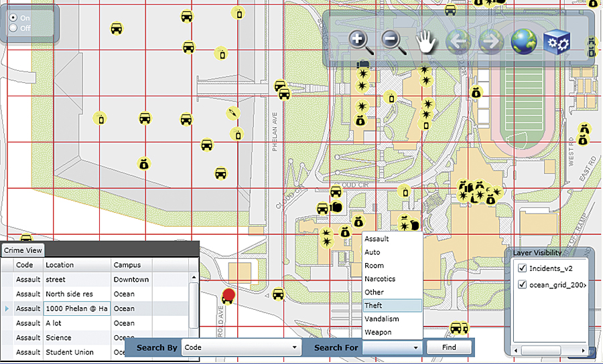The width and height of the screenshot is (603, 364).
Task: Click the Find button
Action: (x=449, y=347)
